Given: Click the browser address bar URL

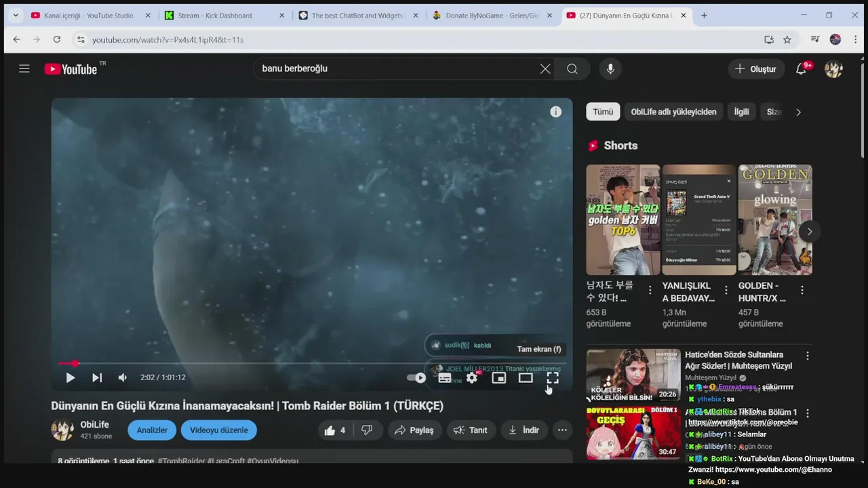Looking at the screenshot, I should pos(167,40).
